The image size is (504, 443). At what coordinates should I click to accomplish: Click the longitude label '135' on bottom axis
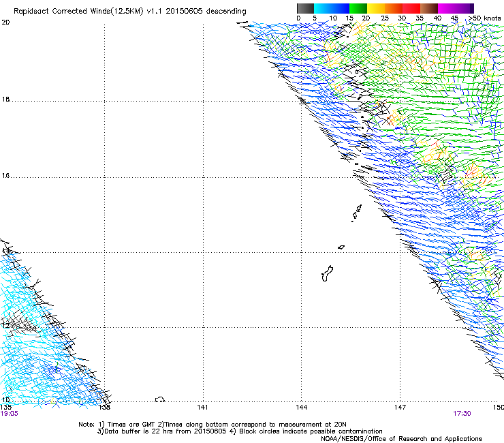(6, 408)
